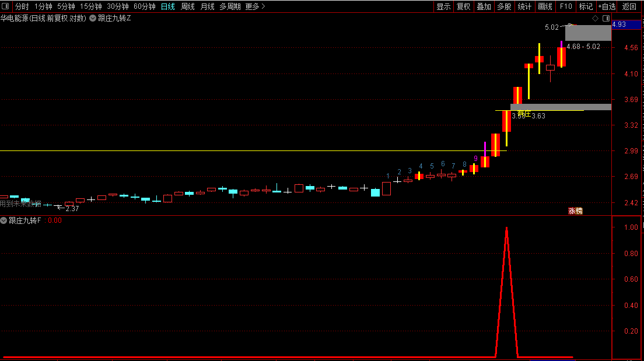Click the 涨榜 tag
This screenshot has width=644, height=361.
pos(575,211)
